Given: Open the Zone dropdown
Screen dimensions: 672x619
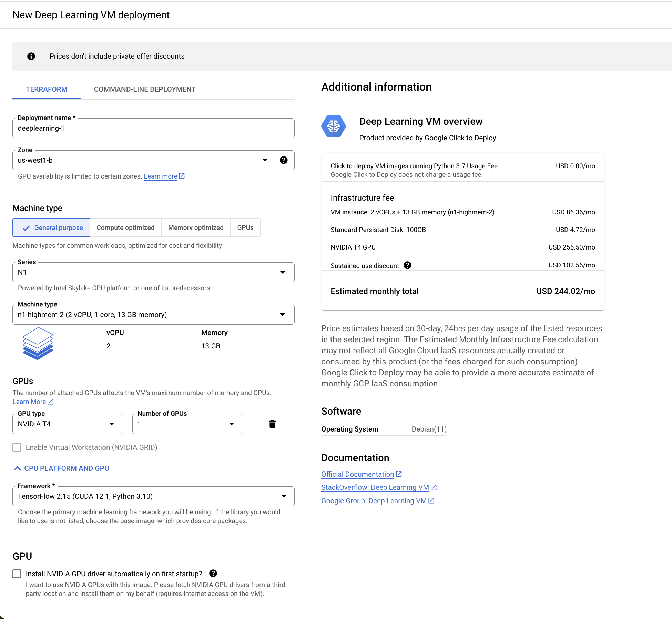Looking at the screenshot, I should pos(265,160).
